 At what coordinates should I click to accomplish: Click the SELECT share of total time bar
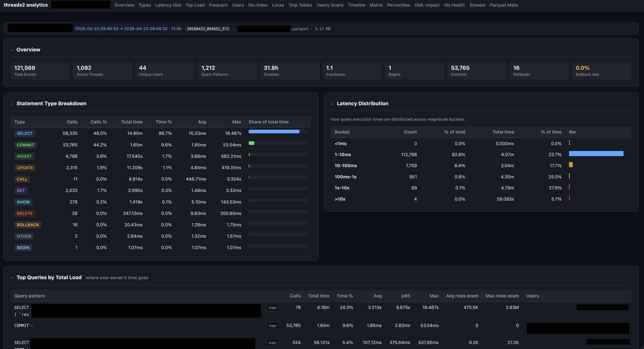point(274,132)
